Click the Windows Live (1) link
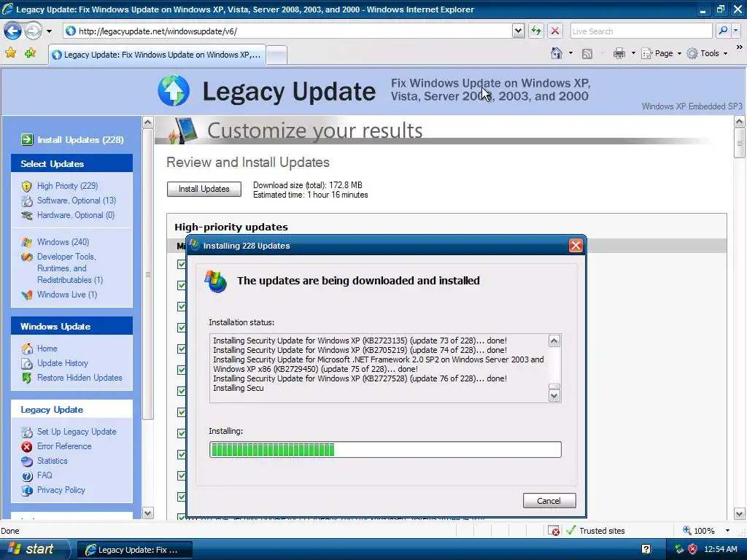Viewport: 747px width, 560px height. [x=67, y=295]
